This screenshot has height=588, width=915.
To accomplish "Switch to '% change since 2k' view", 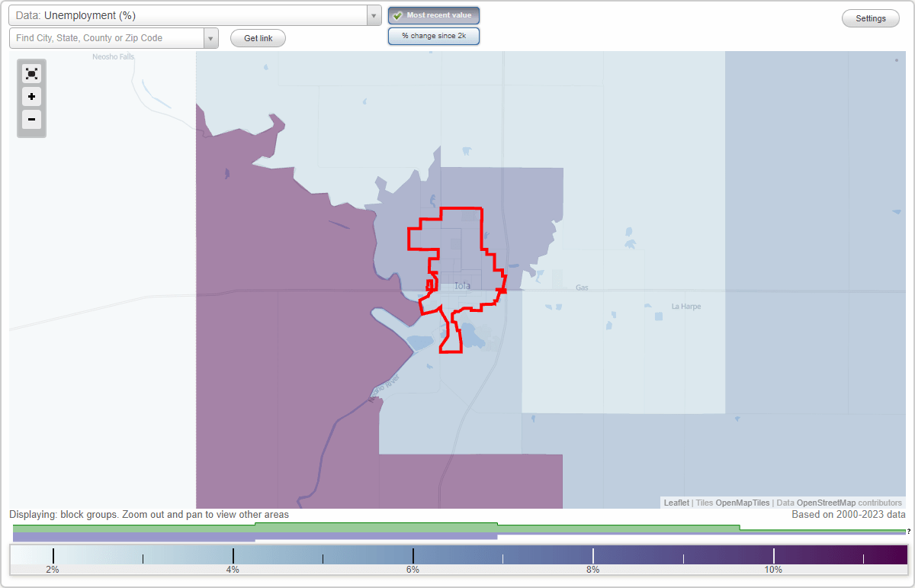I will (434, 35).
